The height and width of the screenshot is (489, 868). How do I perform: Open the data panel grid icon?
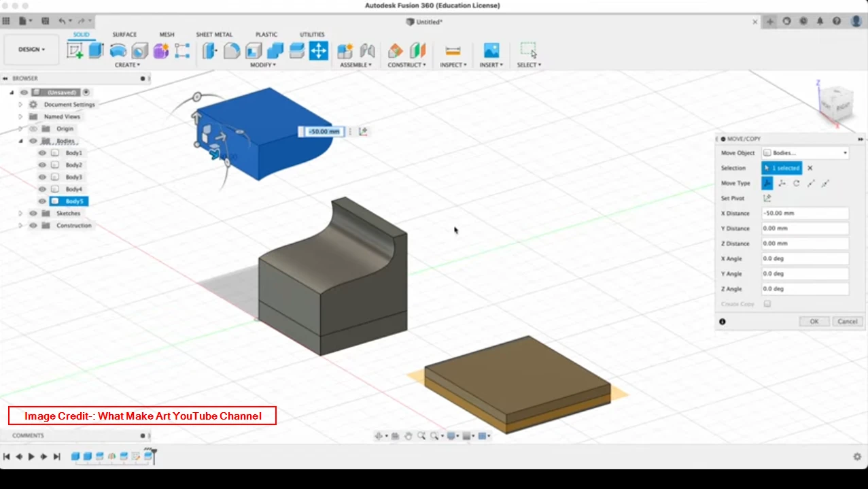coord(6,21)
